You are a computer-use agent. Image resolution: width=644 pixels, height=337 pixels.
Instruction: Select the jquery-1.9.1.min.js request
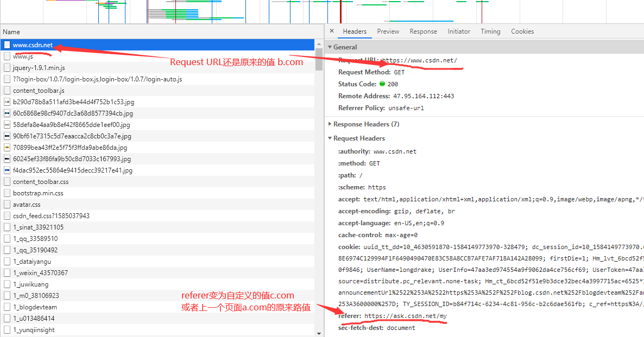(x=157, y=68)
